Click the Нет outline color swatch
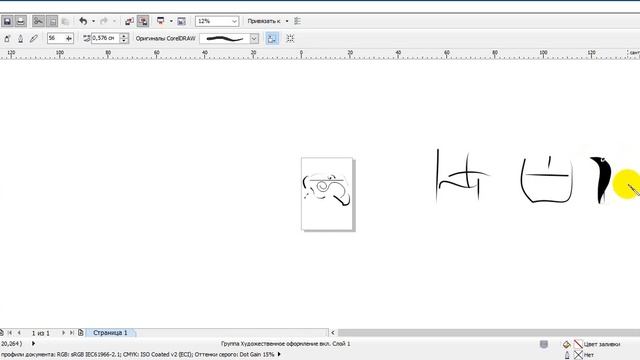 point(578,355)
